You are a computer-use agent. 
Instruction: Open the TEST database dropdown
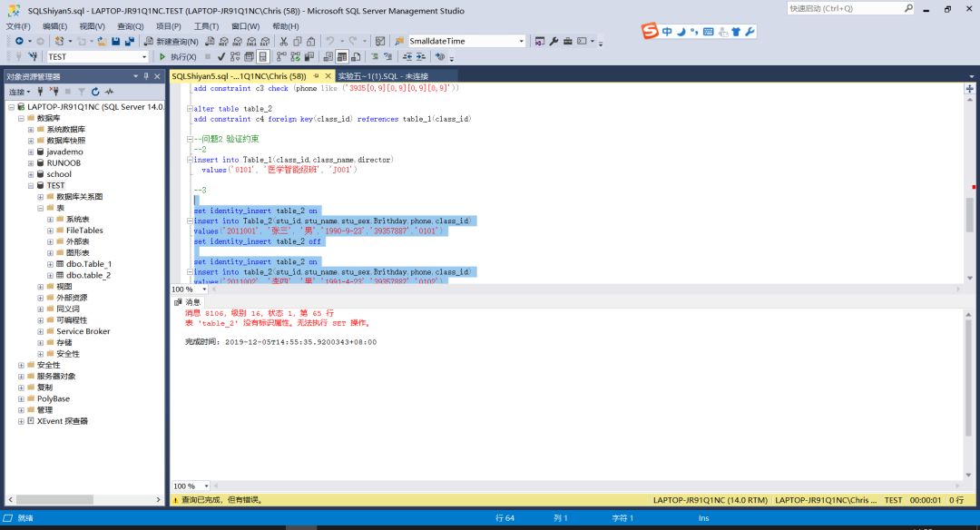(143, 57)
